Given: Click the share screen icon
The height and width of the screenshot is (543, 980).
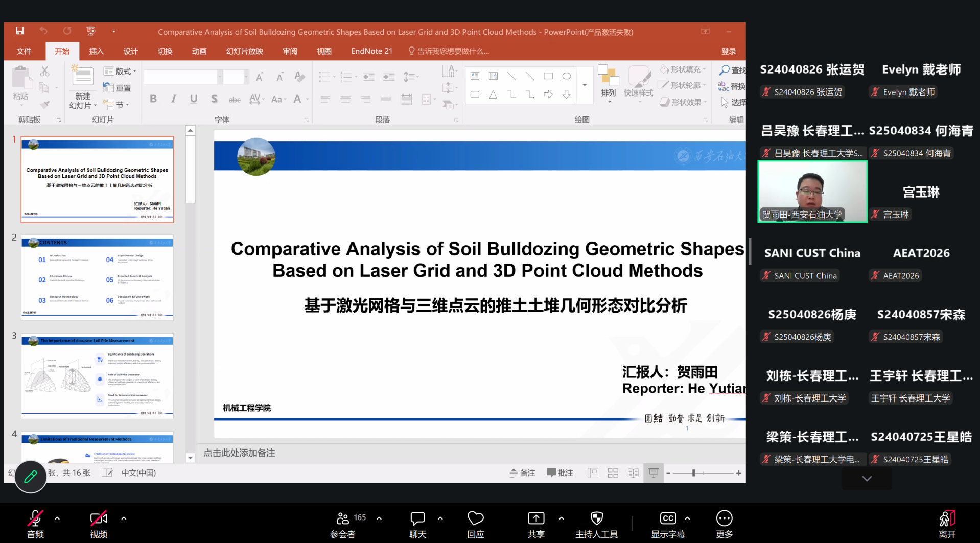Looking at the screenshot, I should click(535, 524).
